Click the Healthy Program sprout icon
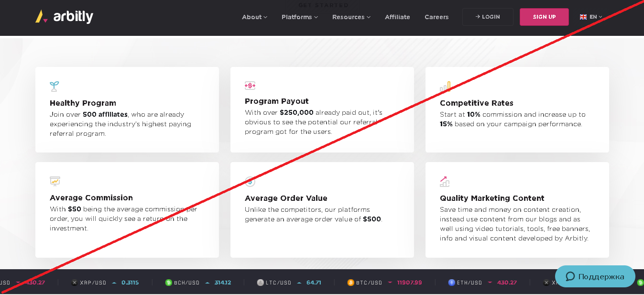The width and height of the screenshot is (644, 295). [x=54, y=87]
